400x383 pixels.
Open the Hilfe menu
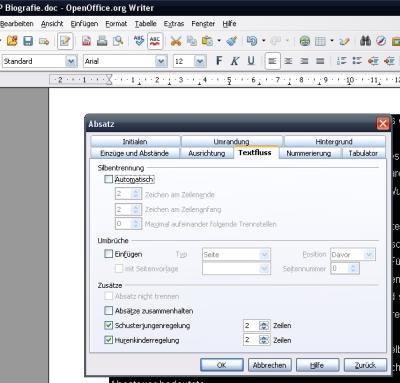pyautogui.click(x=229, y=24)
